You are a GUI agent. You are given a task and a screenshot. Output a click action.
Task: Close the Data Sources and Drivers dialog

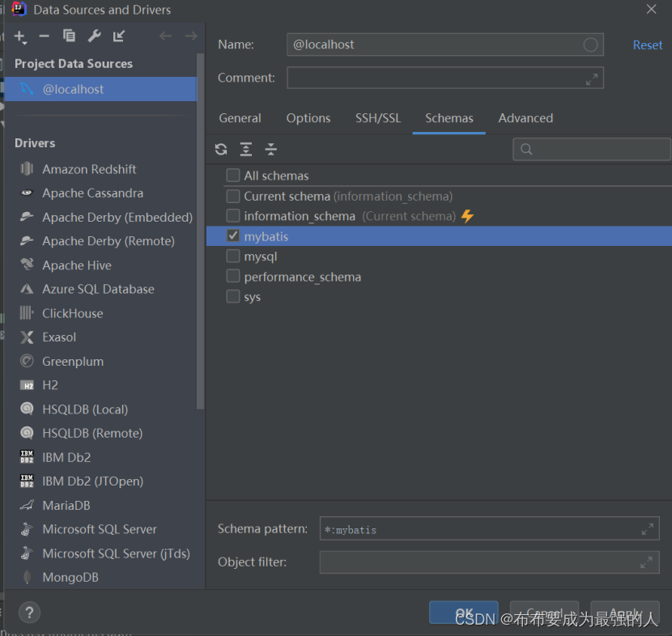click(x=651, y=10)
